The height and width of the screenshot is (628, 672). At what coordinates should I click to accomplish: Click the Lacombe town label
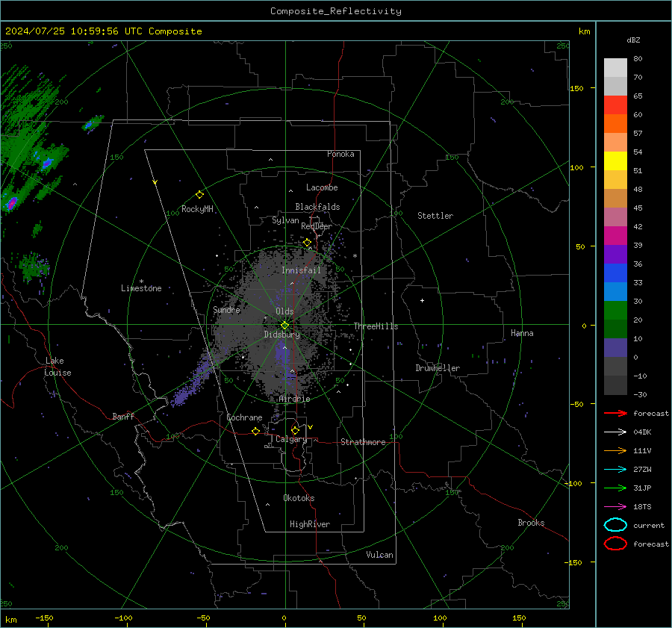(x=322, y=187)
